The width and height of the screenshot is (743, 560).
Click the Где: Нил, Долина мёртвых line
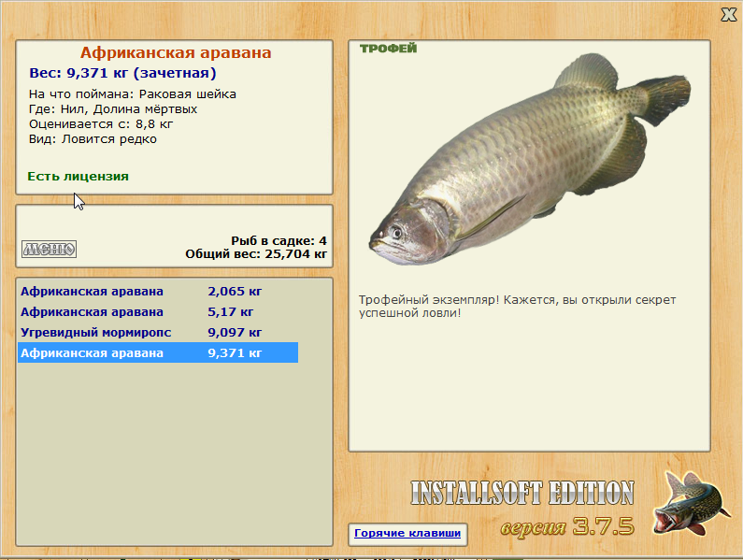(x=113, y=109)
